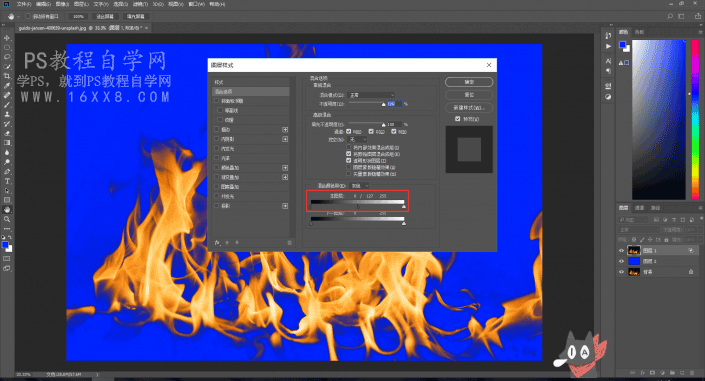Screen dimensions: 705x381
Task: Select the Move tool in toolbar
Action: (7, 38)
